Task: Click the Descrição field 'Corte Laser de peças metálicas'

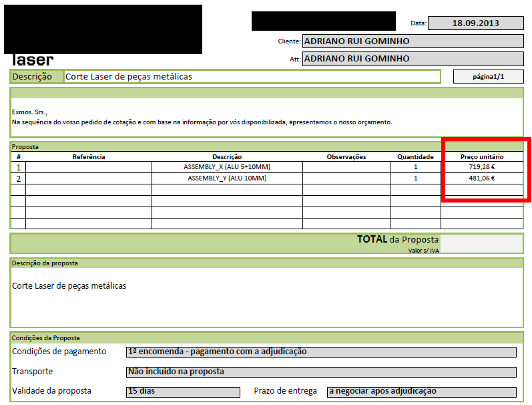Action: coord(252,77)
